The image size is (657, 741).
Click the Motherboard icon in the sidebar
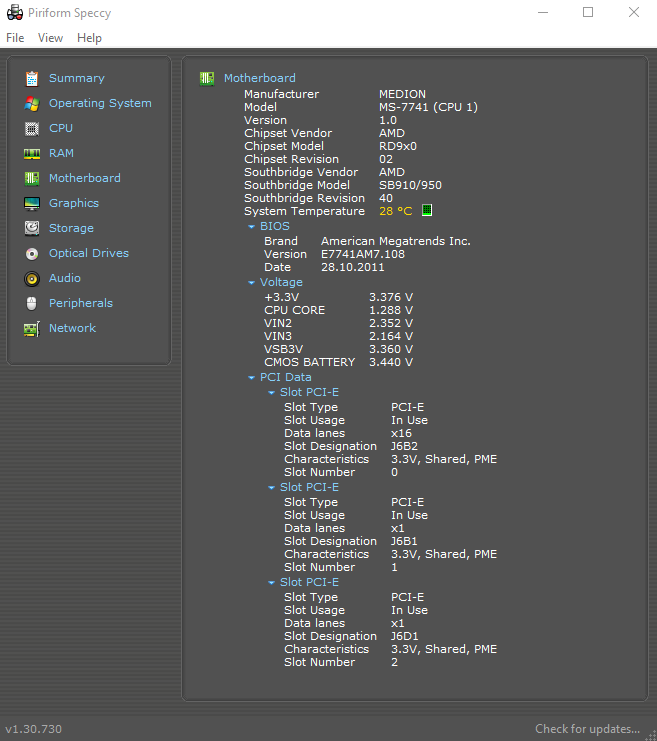32,179
